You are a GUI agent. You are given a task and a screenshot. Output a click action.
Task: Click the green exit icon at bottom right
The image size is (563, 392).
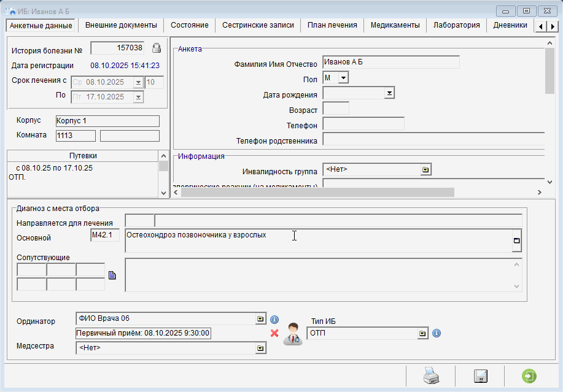[x=529, y=376]
